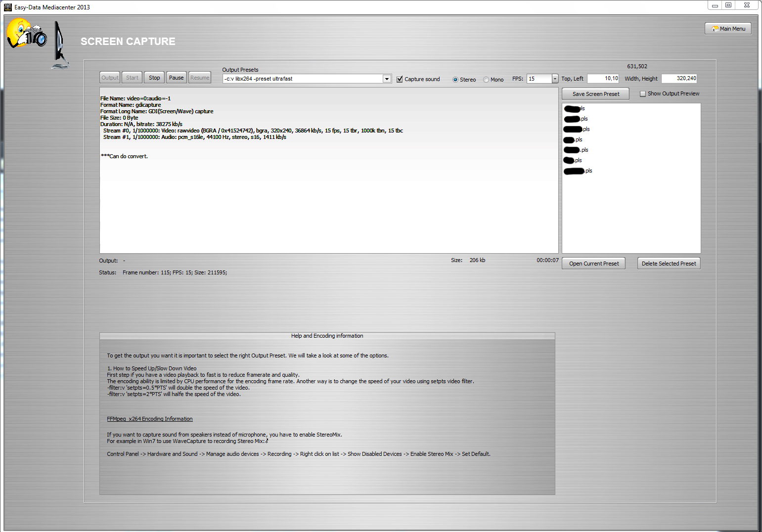The width and height of the screenshot is (762, 532).
Task: Pause the screen capture
Action: (x=176, y=78)
